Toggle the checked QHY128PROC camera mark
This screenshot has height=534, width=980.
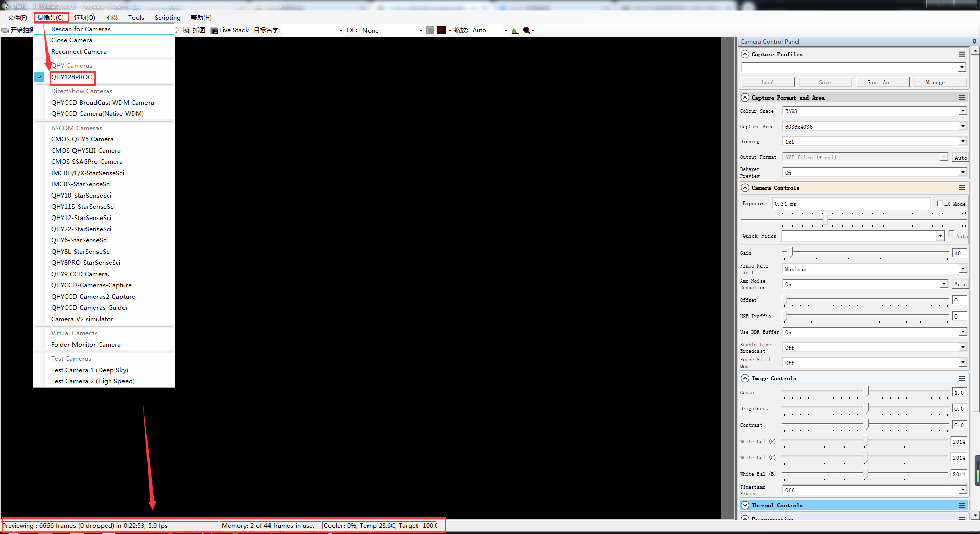(39, 77)
